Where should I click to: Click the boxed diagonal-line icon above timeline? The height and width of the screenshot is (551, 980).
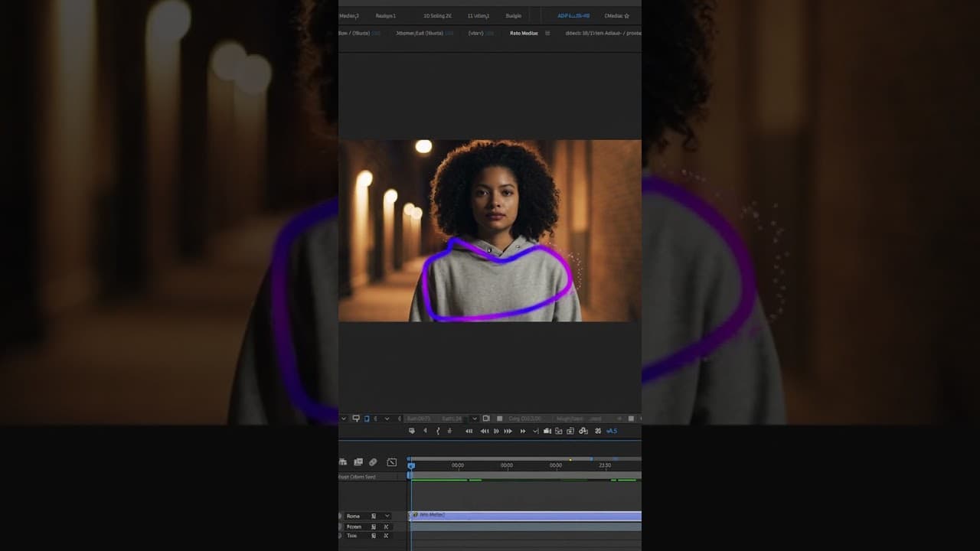pyautogui.click(x=392, y=462)
